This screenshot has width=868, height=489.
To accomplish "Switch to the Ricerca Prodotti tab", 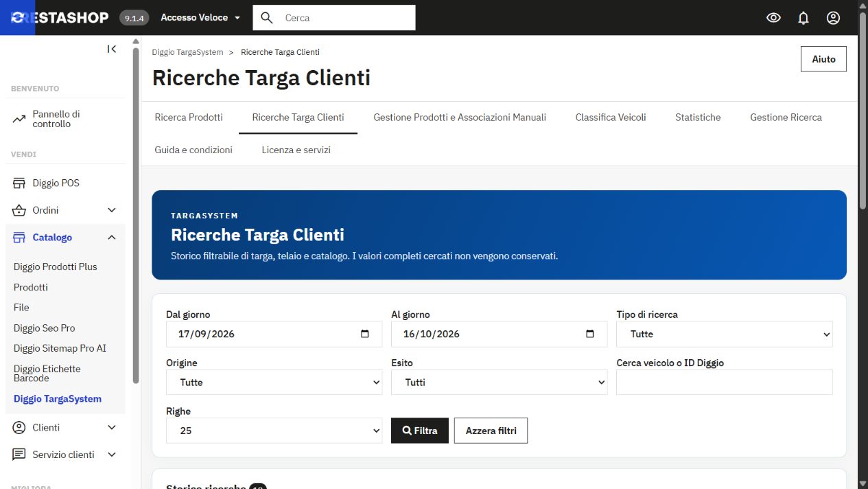I will pos(189,117).
